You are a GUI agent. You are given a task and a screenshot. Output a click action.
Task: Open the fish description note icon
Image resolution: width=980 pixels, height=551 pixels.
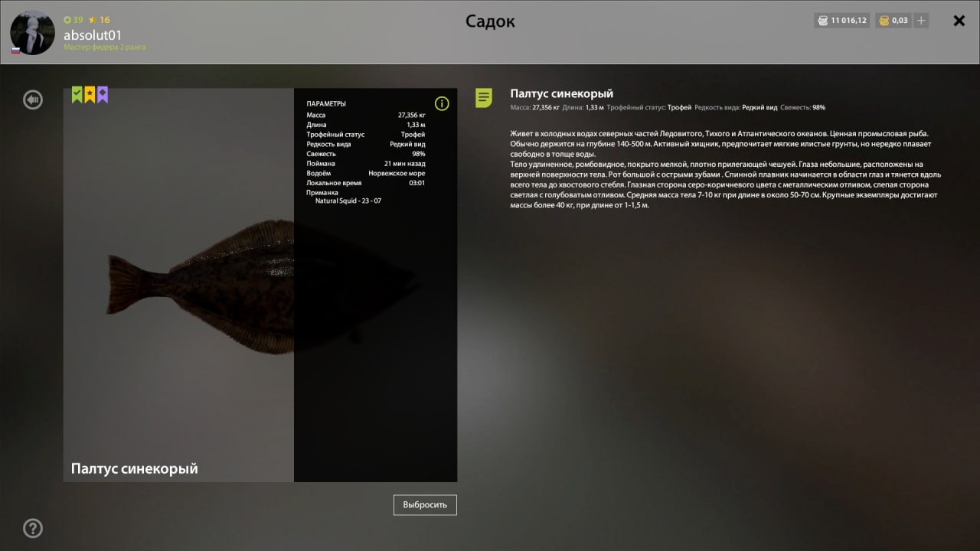tap(484, 98)
